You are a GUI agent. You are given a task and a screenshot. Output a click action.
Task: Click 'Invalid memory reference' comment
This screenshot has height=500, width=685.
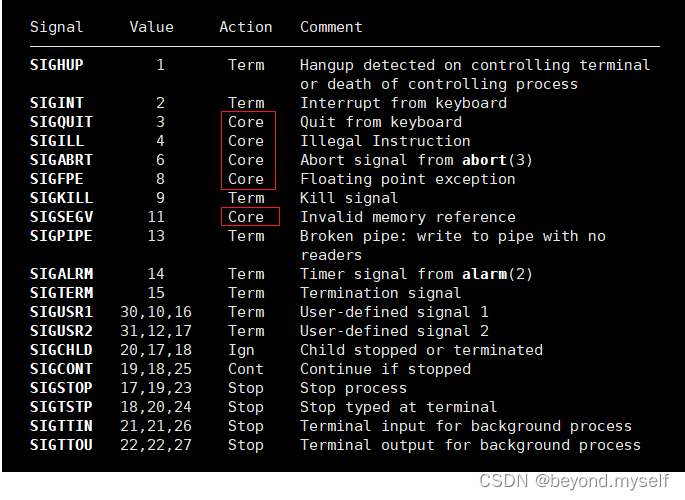(x=408, y=217)
